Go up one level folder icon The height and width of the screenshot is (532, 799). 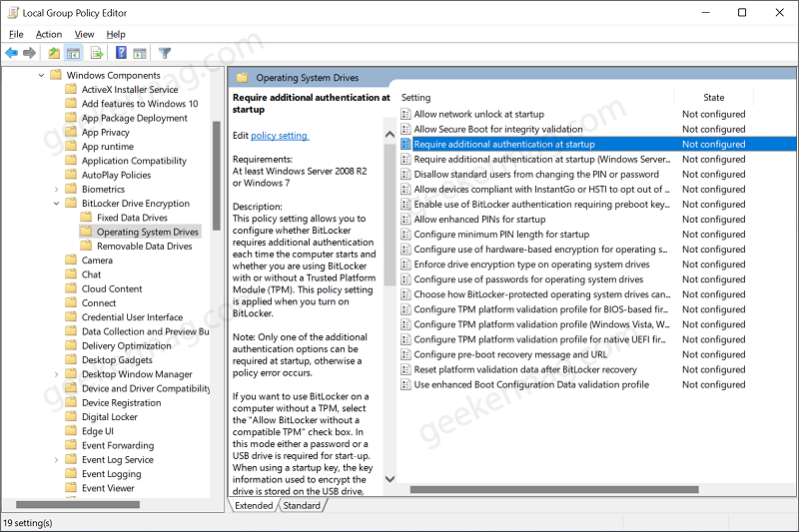pyautogui.click(x=54, y=53)
